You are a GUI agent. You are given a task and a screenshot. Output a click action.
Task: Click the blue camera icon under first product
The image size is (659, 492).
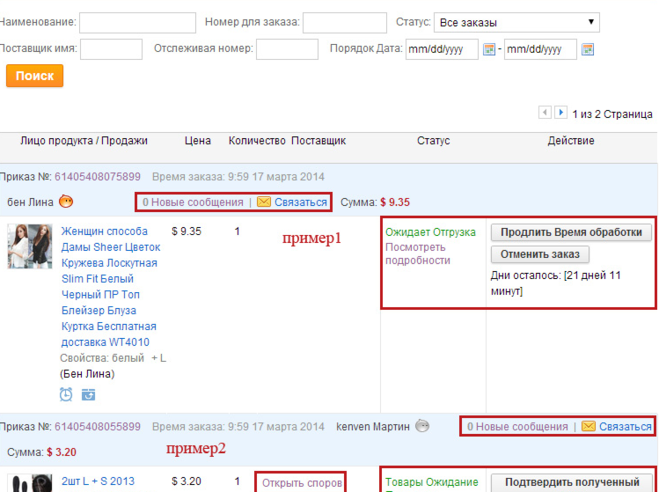point(88,394)
